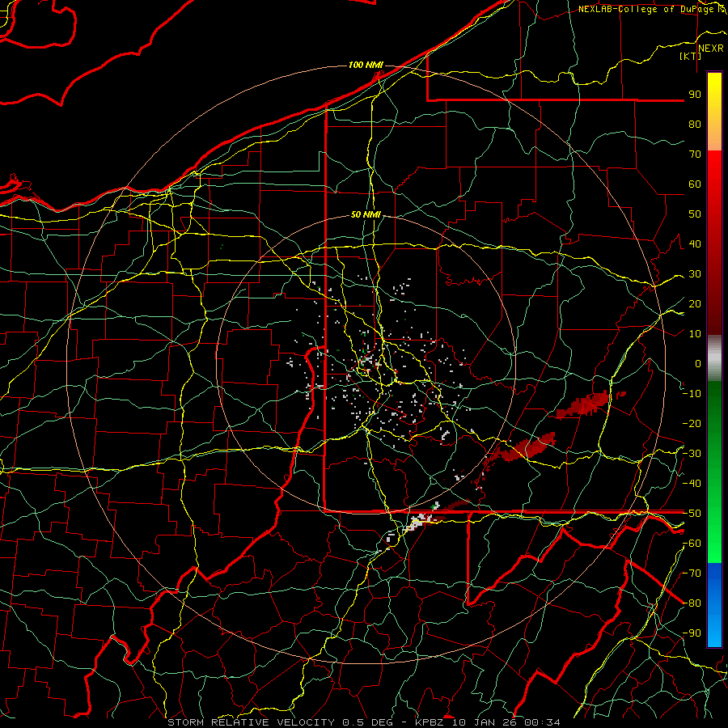Pick the gray zero-velocity color bar segment

click(x=714, y=358)
